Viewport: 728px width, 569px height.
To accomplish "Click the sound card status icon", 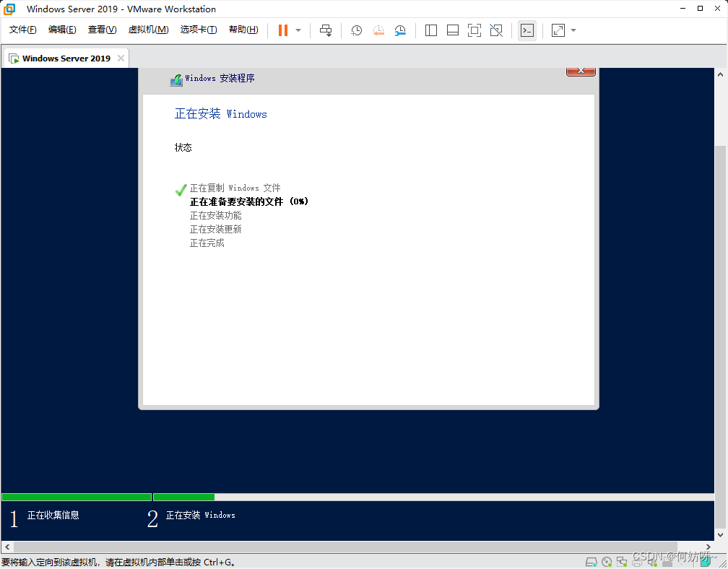I will click(x=652, y=563).
